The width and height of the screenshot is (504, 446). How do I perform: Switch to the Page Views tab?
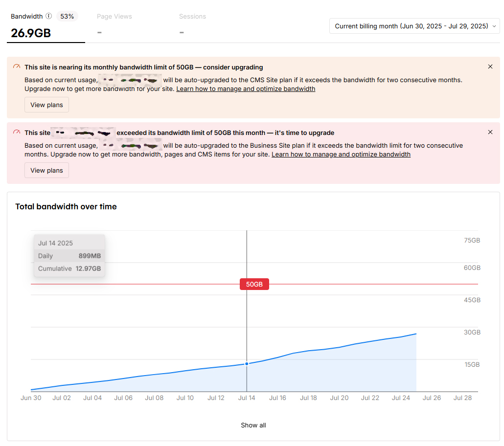click(x=114, y=16)
